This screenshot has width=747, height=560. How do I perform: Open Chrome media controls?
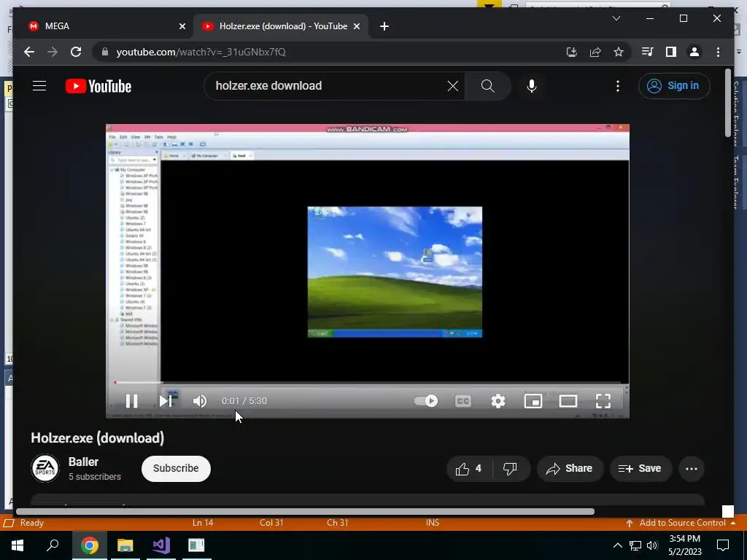[x=648, y=52]
